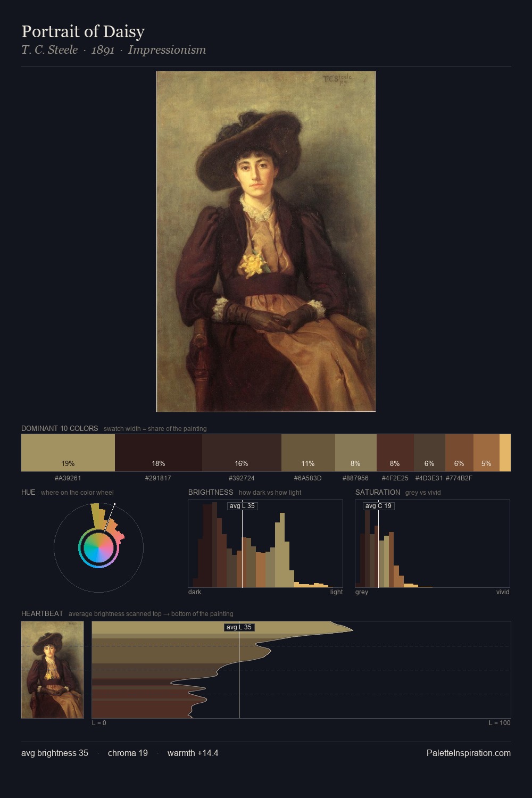Screen dimensions: 532x798
Task: Click the hex code #4F2E25
Action: (395, 478)
